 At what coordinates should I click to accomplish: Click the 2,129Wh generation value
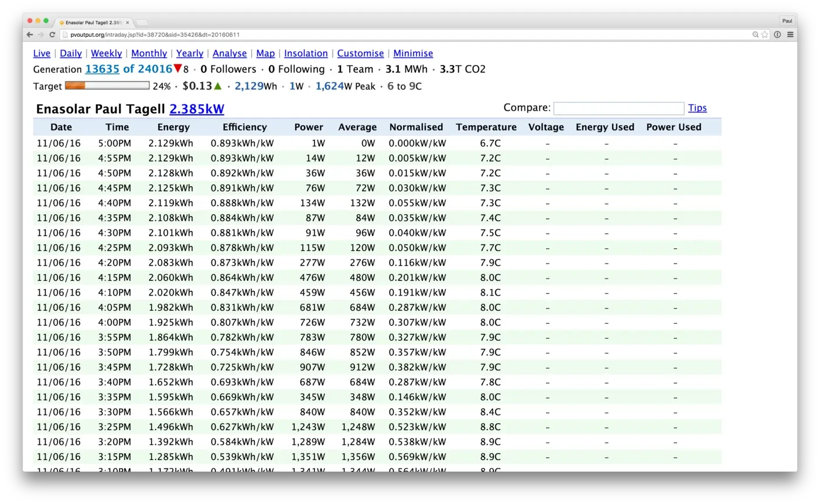256,86
